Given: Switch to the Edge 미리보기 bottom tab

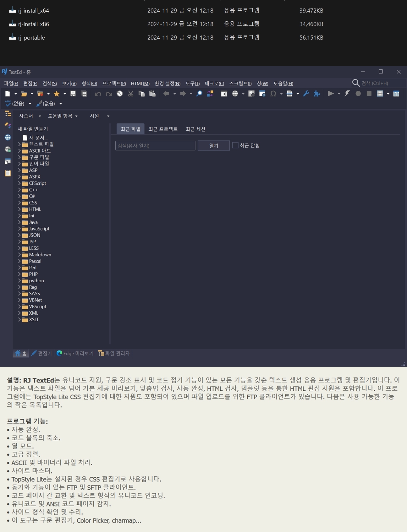Looking at the screenshot, I should point(75,353).
